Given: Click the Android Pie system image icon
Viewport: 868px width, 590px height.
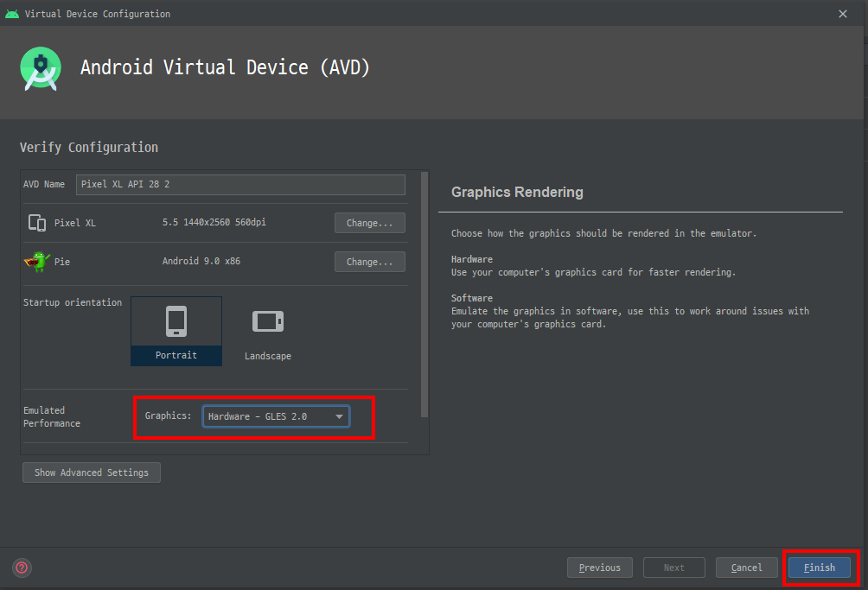Looking at the screenshot, I should [37, 261].
